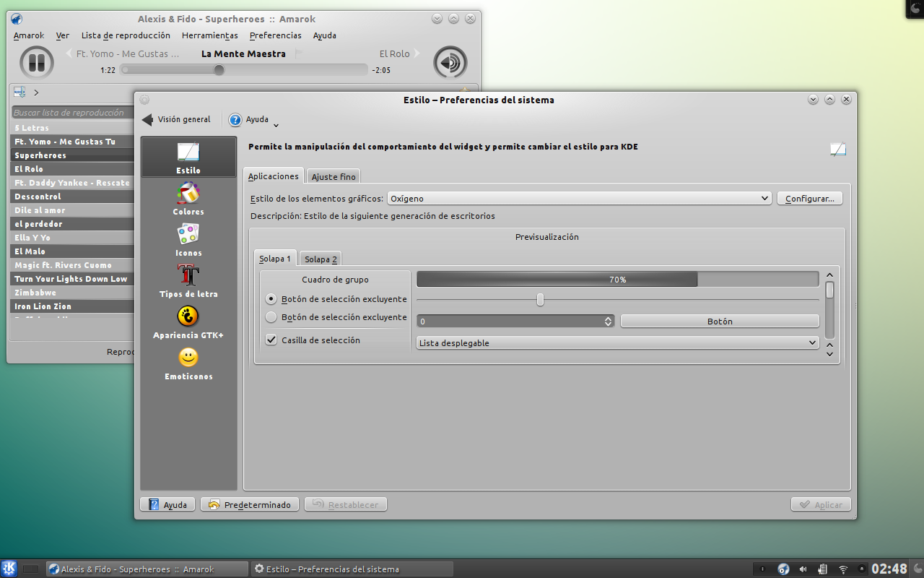Open the Apariencia GTK+ module
This screenshot has height=578, width=924.
click(x=188, y=322)
